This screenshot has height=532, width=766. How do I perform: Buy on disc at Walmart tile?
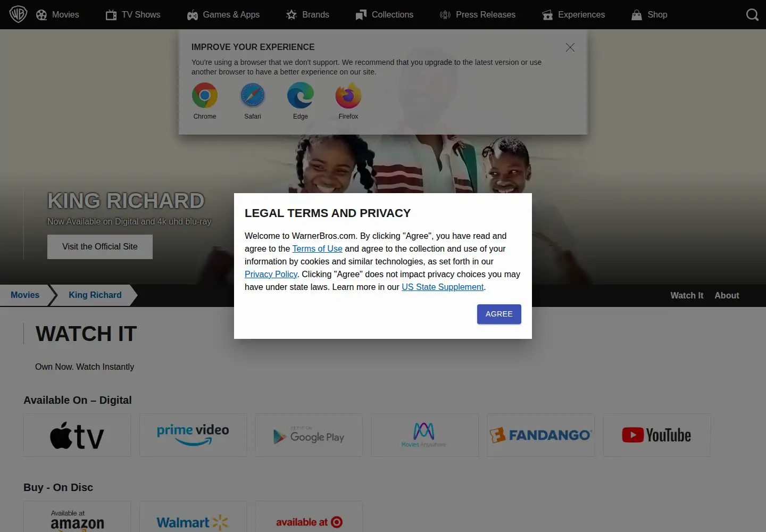pos(193,517)
